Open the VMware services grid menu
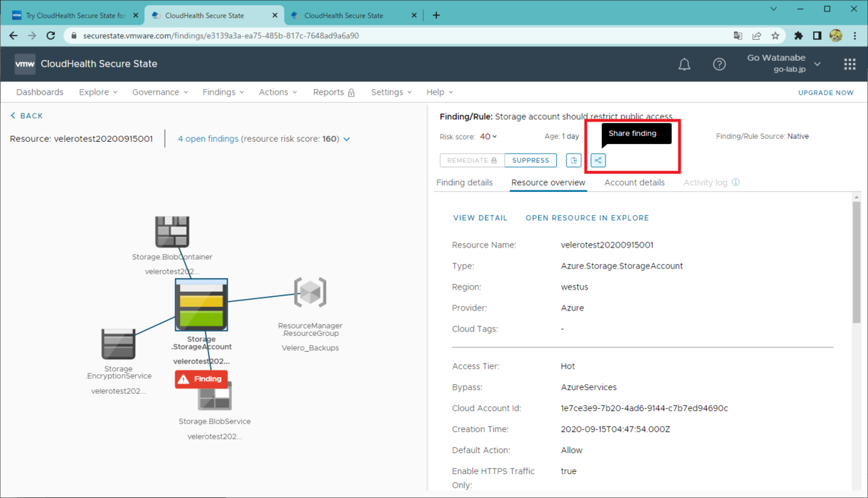 click(850, 64)
